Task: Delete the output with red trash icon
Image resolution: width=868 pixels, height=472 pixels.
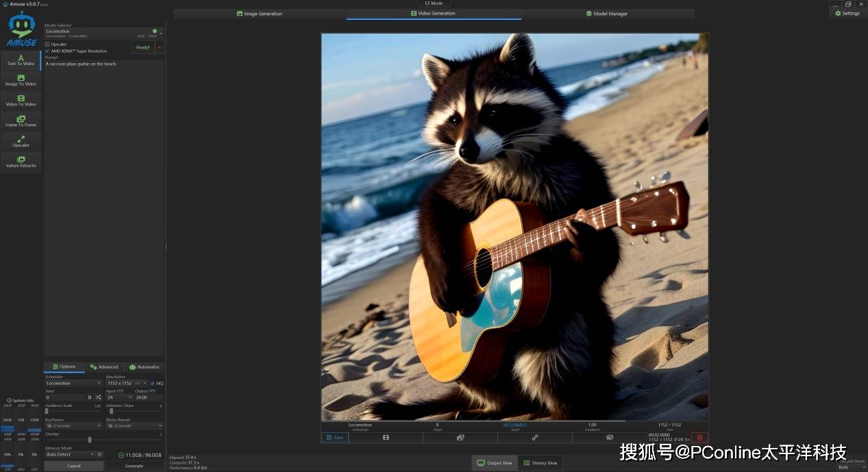Action: [x=699, y=438]
